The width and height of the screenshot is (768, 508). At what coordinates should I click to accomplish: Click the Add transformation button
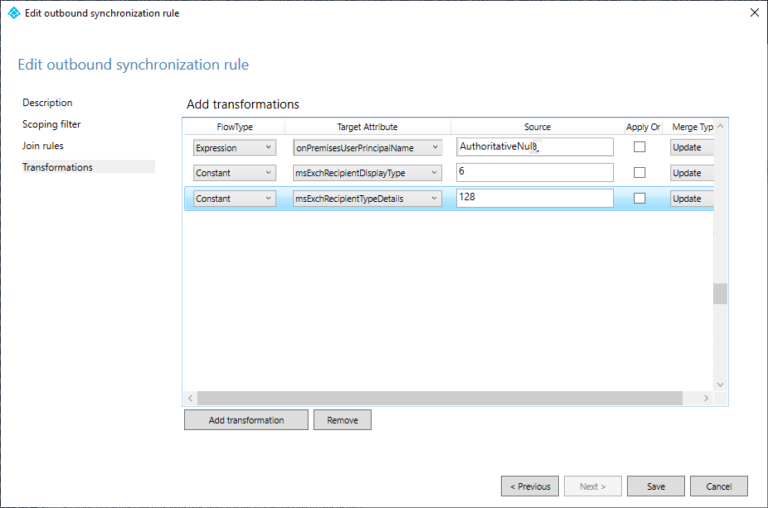point(246,420)
